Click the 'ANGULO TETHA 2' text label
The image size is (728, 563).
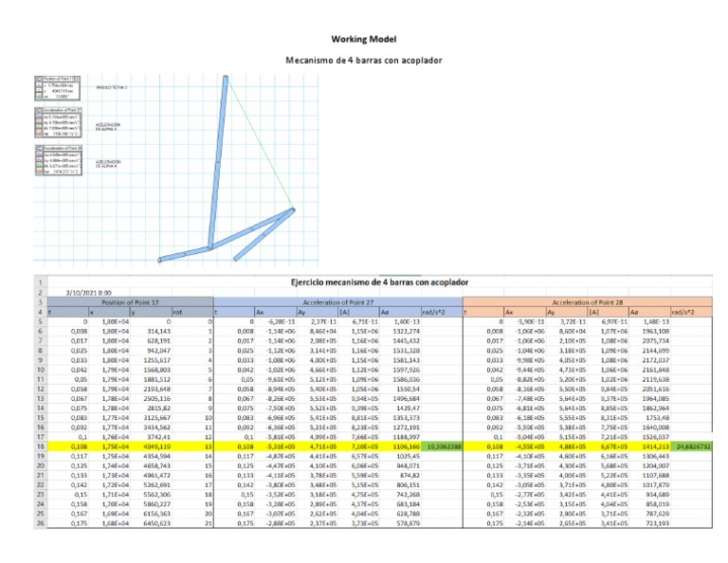click(x=113, y=86)
